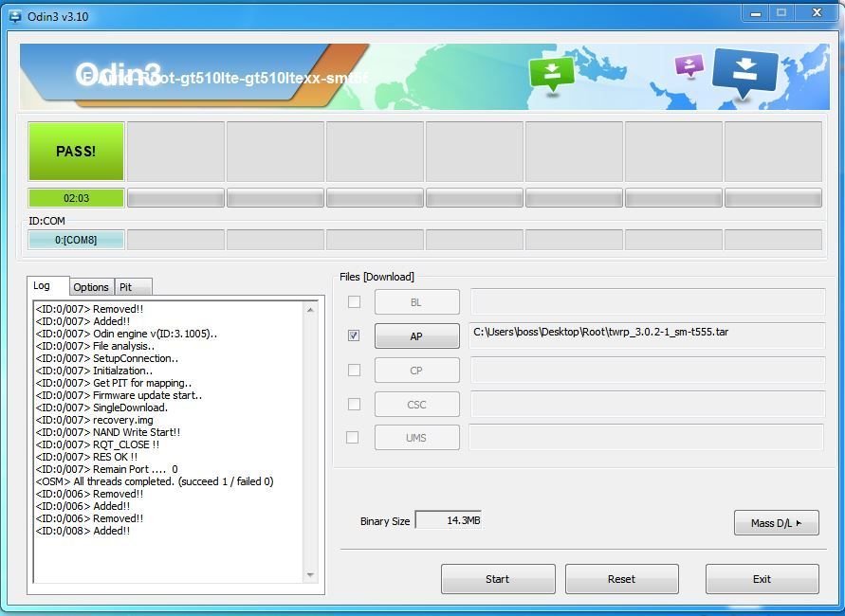Click the Binary Size 14.3MB field
Viewport: 845px width, 616px height.
coord(448,520)
